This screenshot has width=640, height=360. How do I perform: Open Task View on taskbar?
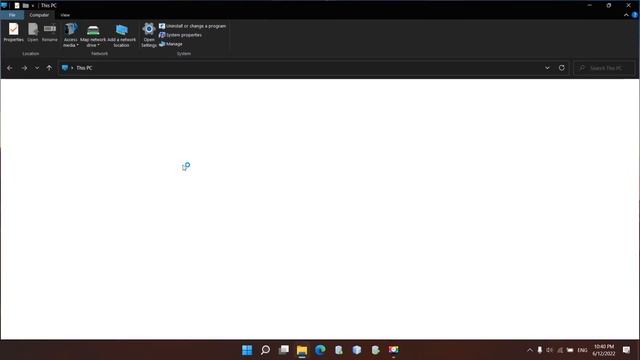point(284,350)
